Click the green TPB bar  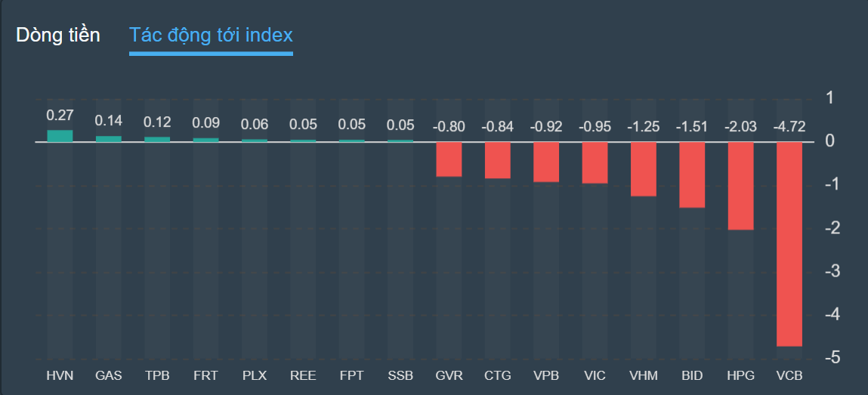point(157,139)
